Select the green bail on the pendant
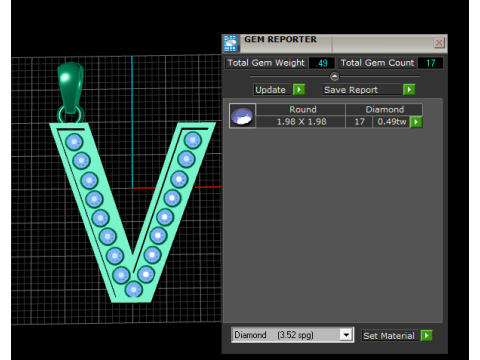Image resolution: width=480 pixels, height=360 pixels. (x=70, y=87)
